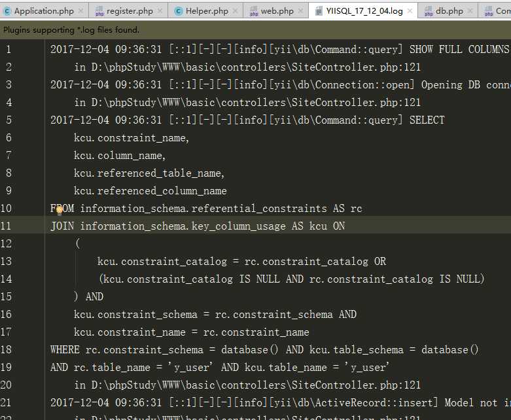This screenshot has height=420, width=511.
Task: Click the log file icon on YIISQL tab
Action: click(319, 11)
